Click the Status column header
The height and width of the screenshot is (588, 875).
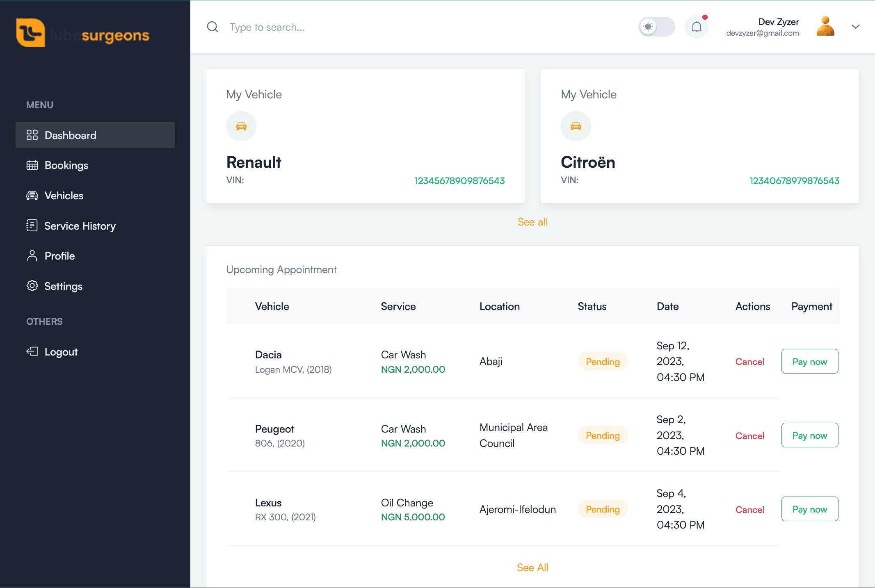tap(592, 306)
